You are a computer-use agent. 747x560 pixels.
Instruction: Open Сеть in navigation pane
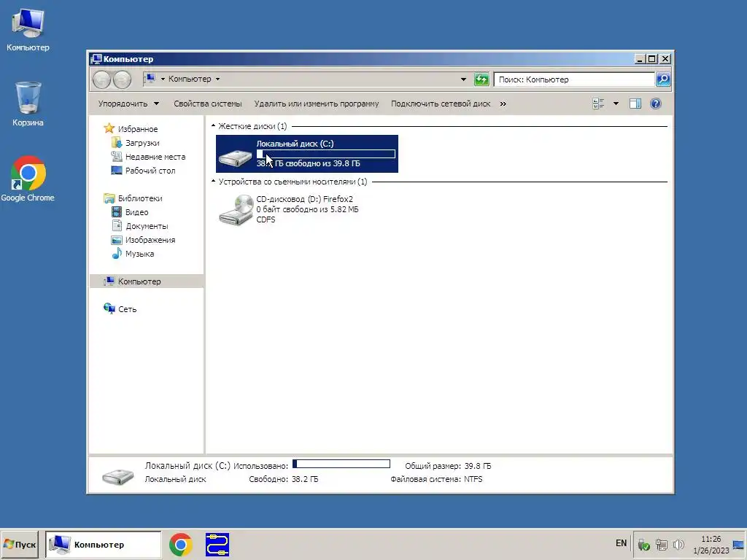(127, 309)
